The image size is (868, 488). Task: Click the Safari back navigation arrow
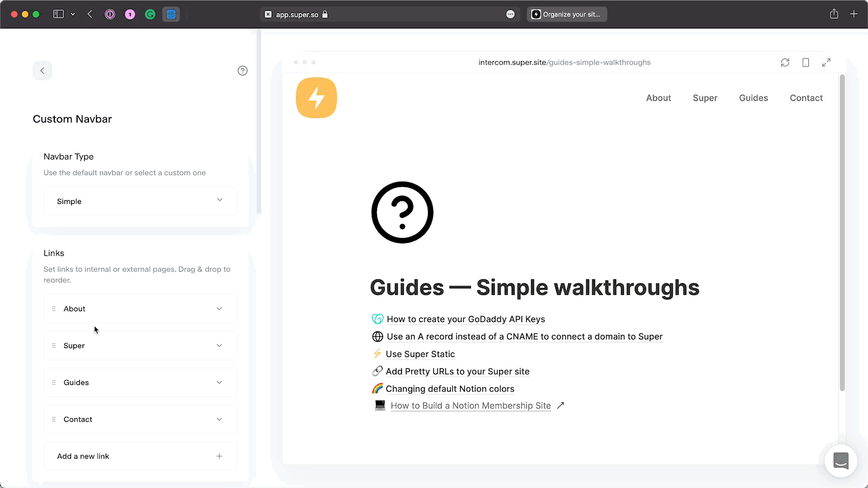(x=90, y=14)
